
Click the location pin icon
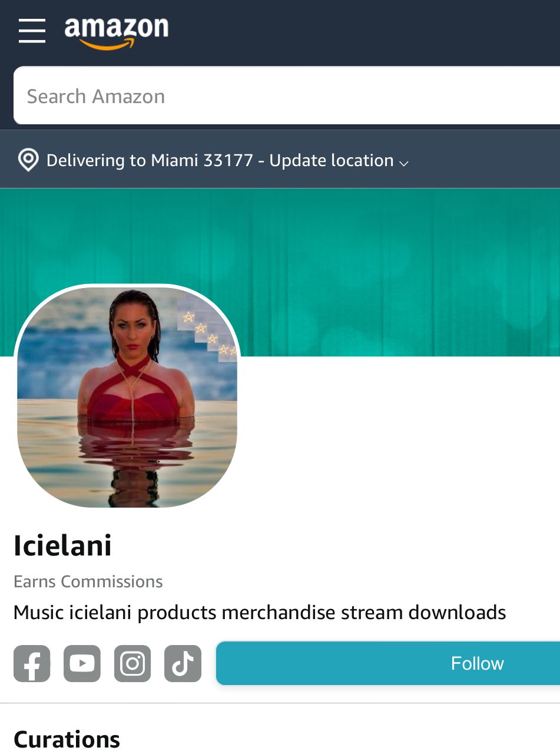coord(28,160)
